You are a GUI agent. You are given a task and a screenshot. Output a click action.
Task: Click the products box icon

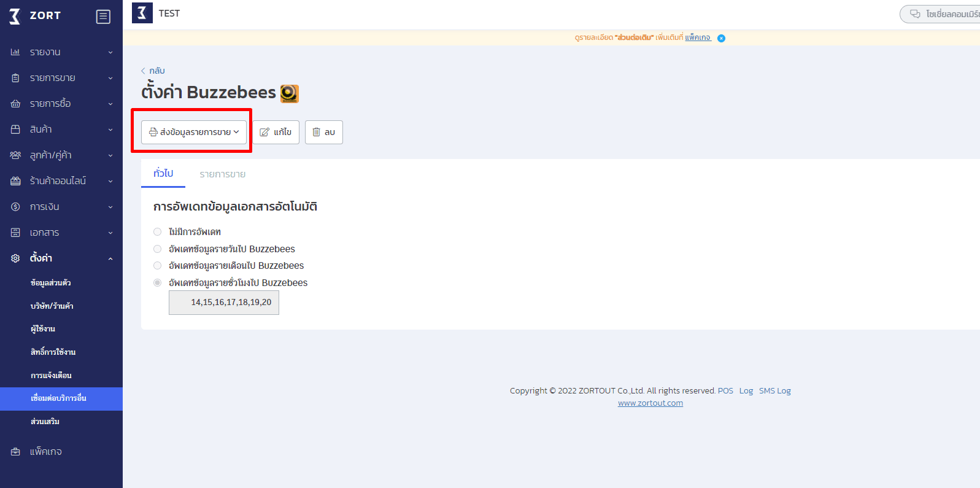click(x=15, y=130)
